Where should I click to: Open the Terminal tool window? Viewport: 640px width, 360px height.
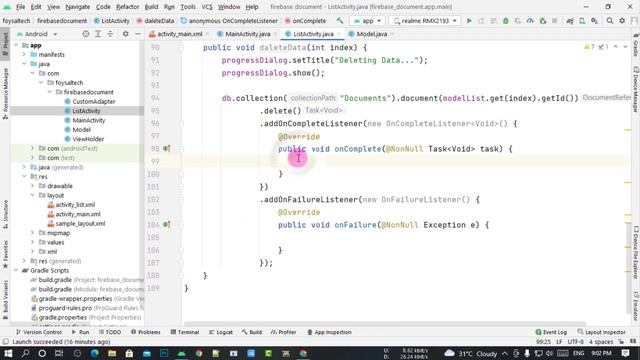(184, 332)
